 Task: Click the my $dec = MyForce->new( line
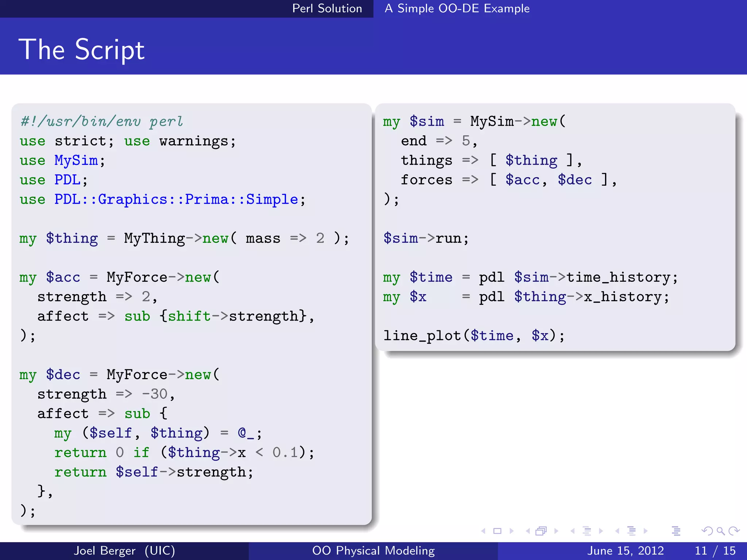pos(120,375)
